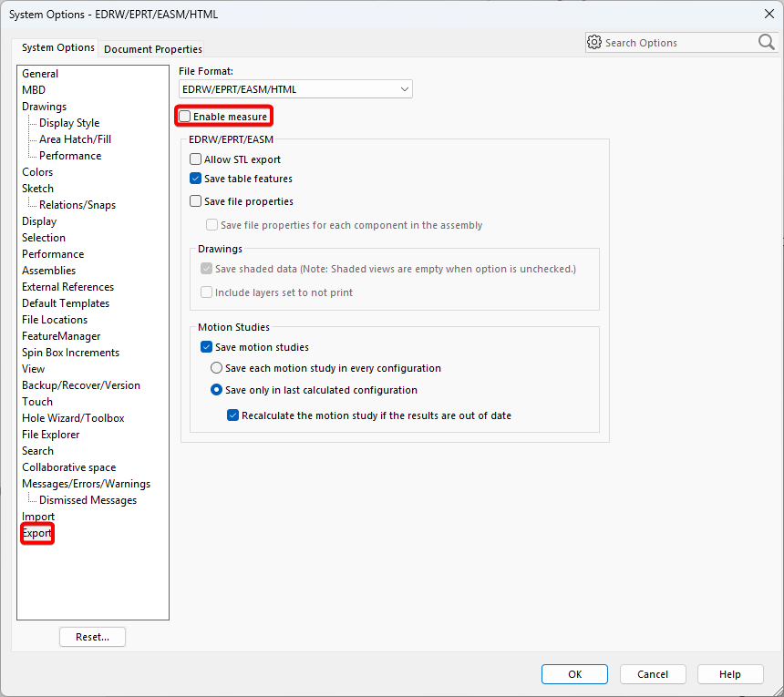This screenshot has width=784, height=697.
Task: Open Search category in list
Action: (37, 451)
